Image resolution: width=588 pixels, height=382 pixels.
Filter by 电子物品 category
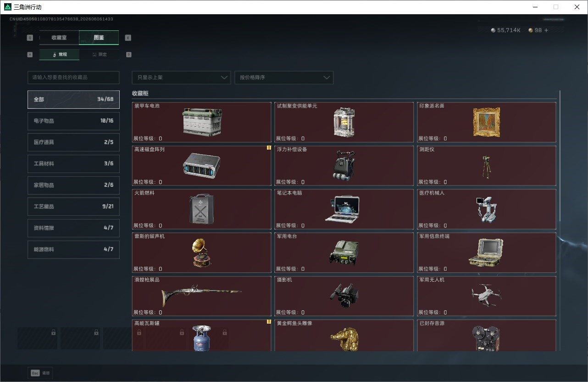pyautogui.click(x=73, y=121)
